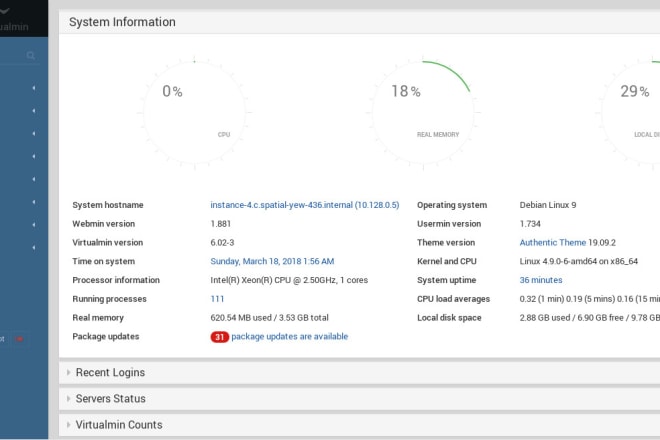Open the system uptime link 36 minutes
The width and height of the screenshot is (660, 440).
pyautogui.click(x=541, y=280)
